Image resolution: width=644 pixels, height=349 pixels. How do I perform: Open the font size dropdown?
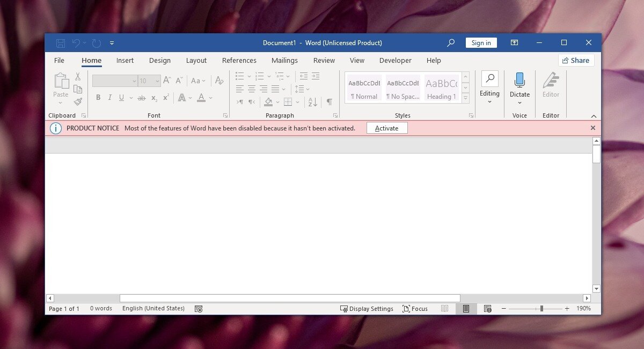tap(157, 81)
